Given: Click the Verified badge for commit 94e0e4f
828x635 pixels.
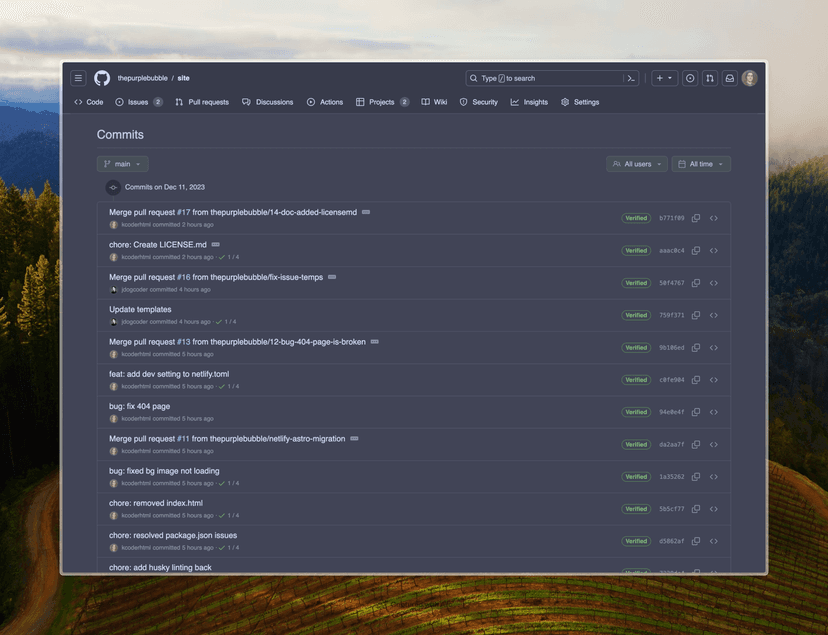Looking at the screenshot, I should [x=636, y=412].
